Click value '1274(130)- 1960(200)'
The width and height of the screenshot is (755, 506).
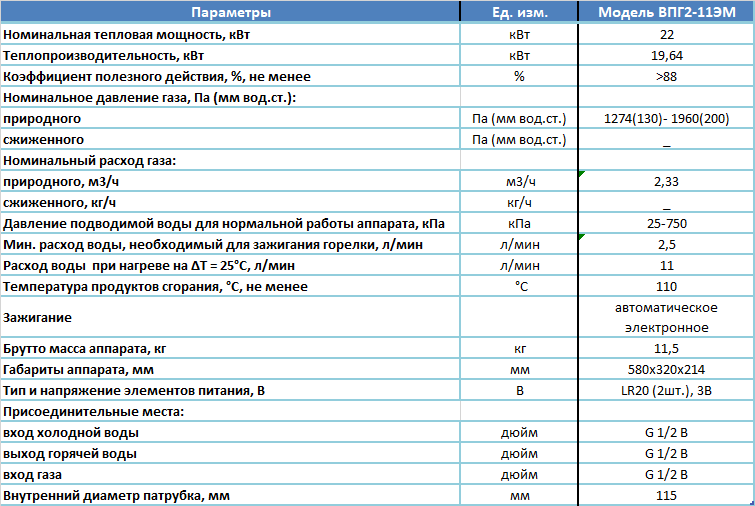666,118
